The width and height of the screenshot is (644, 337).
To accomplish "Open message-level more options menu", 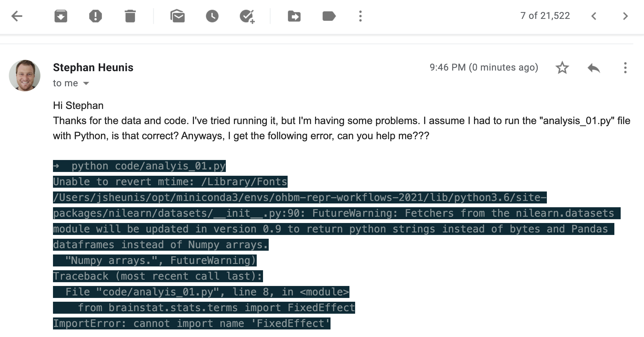I will pyautogui.click(x=625, y=68).
